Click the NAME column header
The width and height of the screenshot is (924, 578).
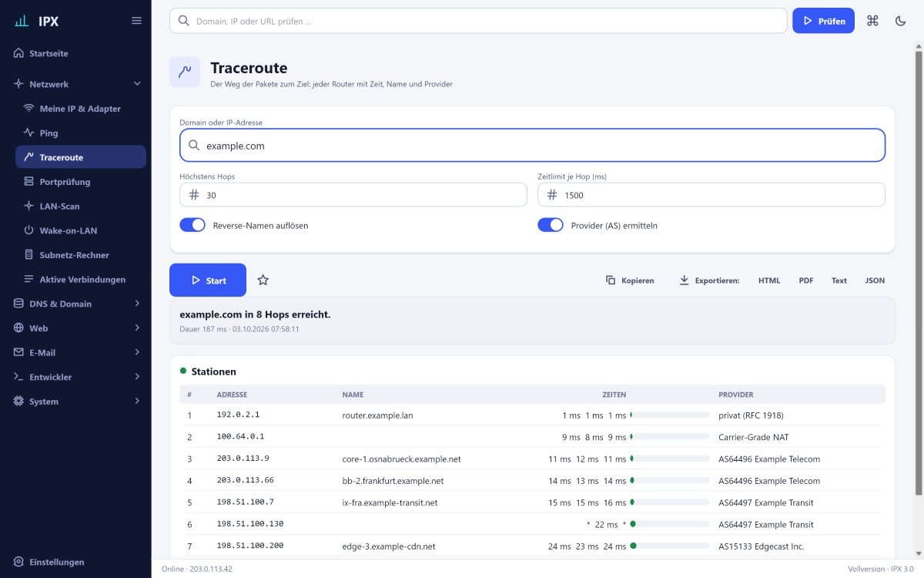click(x=353, y=395)
